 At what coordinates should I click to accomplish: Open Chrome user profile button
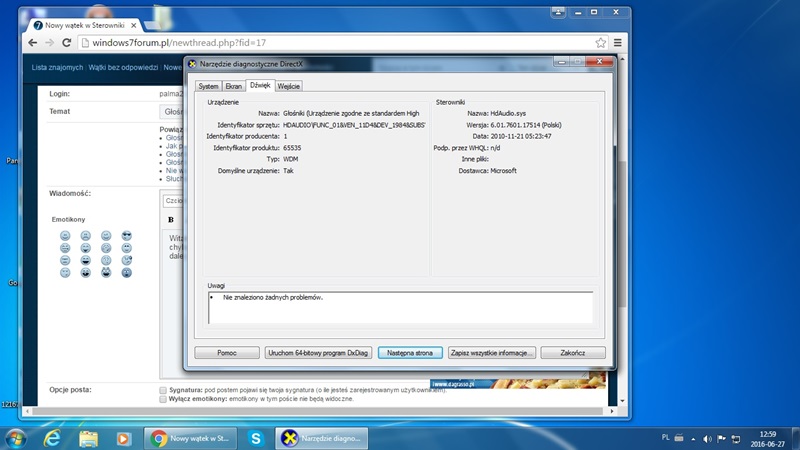558,12
